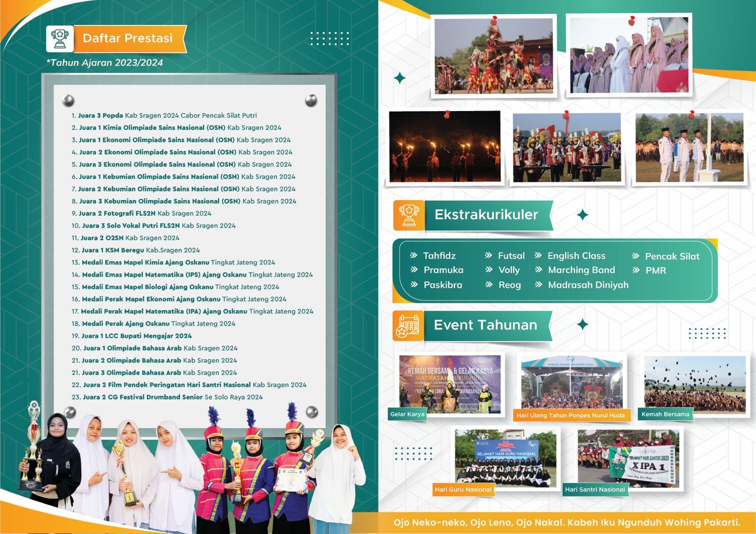The image size is (756, 534).
Task: Click the chevron bullet next to Madrasah Diniyah
Action: pos(539,285)
